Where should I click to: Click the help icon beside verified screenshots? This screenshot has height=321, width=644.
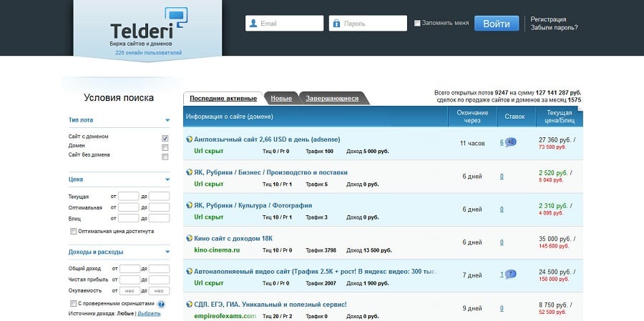click(161, 304)
